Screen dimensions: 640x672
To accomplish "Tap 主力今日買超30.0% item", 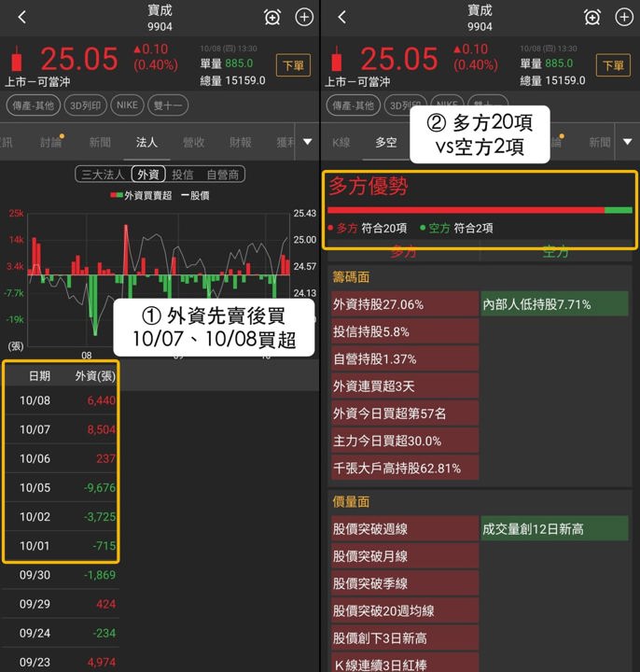I will [404, 441].
